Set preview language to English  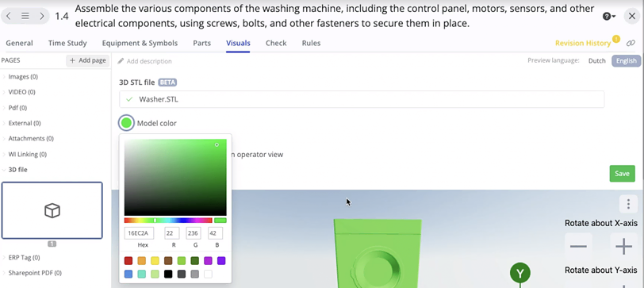626,61
